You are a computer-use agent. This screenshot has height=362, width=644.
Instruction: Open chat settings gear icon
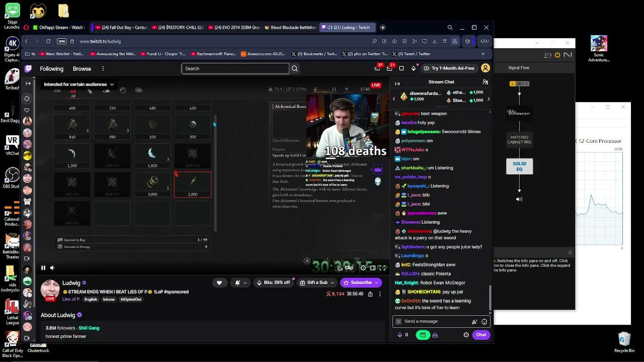(466, 335)
